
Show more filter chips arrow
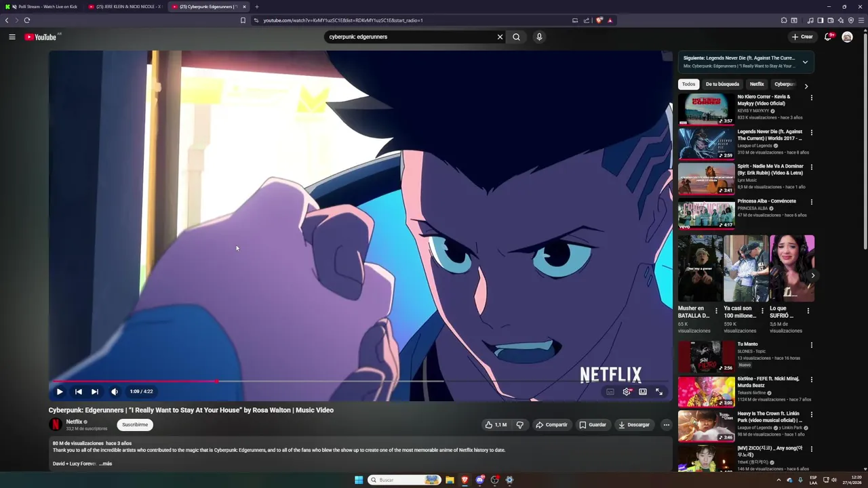(x=806, y=86)
